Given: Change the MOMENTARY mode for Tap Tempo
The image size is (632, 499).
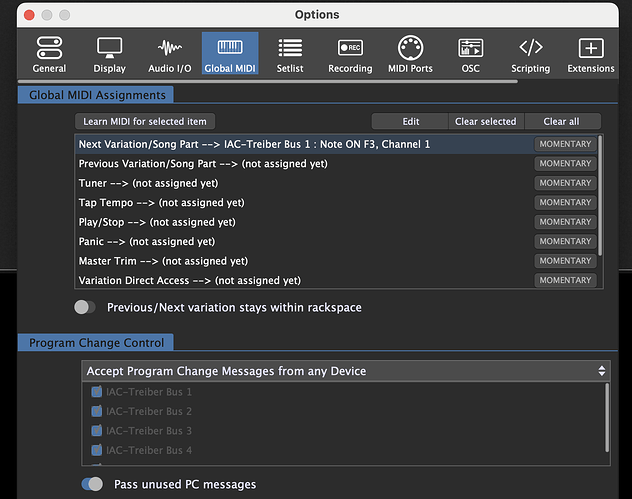Looking at the screenshot, I should (x=565, y=203).
